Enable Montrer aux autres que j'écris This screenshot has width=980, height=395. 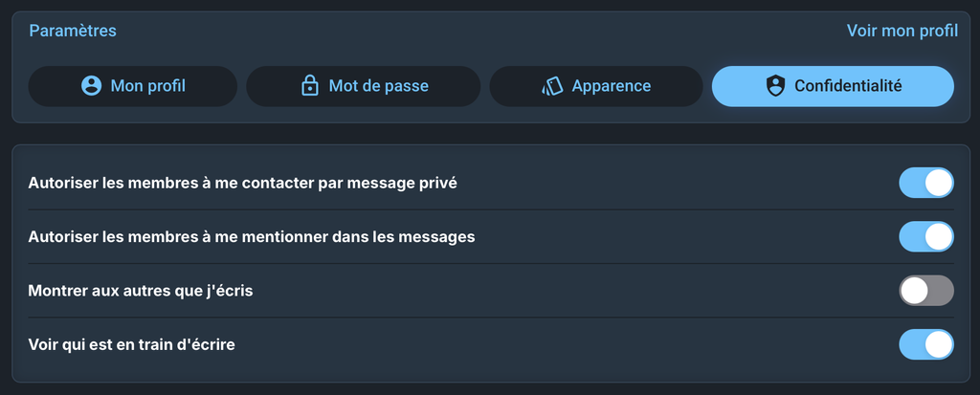coord(926,290)
